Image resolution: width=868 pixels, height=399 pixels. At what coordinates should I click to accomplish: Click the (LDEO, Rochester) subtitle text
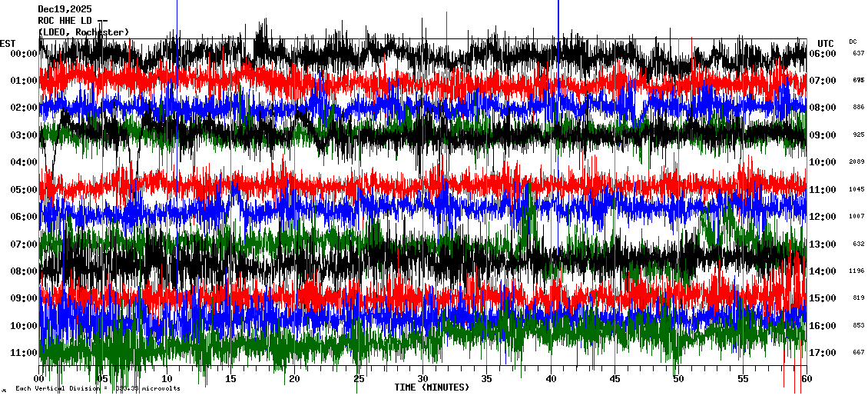84,32
